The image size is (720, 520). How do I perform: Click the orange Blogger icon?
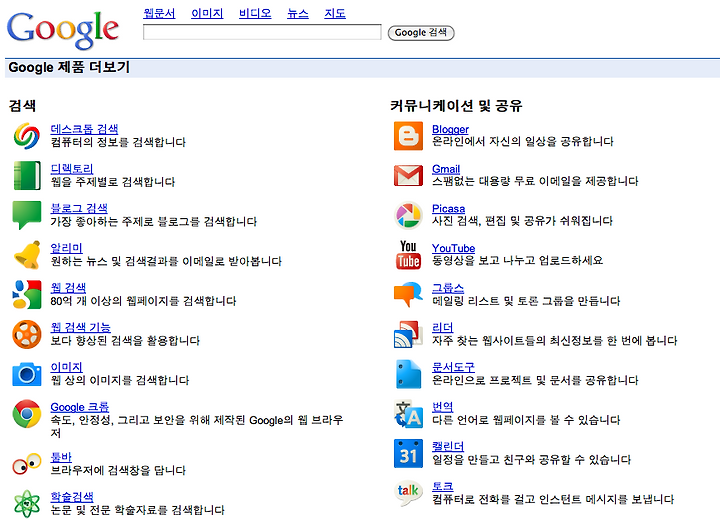click(x=408, y=136)
